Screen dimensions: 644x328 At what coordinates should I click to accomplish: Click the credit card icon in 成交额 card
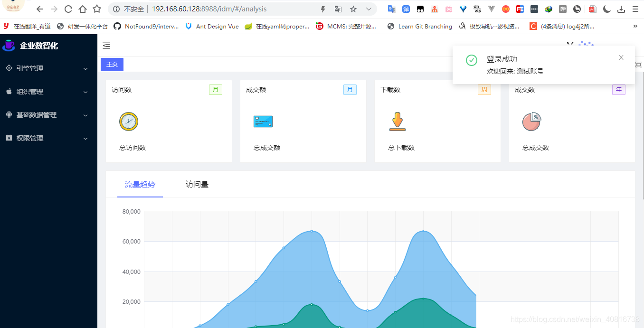[263, 122]
